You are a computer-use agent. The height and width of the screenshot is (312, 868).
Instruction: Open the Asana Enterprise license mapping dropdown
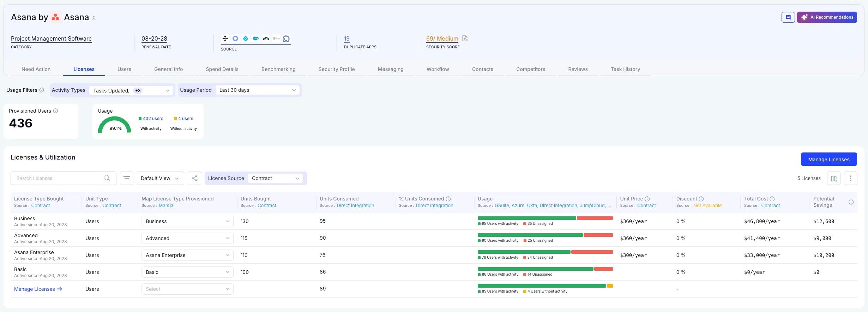click(187, 255)
